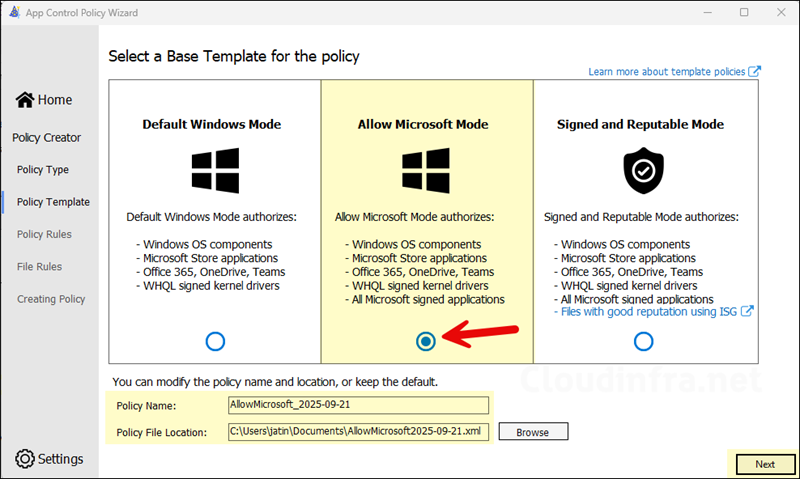This screenshot has width=800, height=479.
Task: Go to the Policy Type step
Action: [x=43, y=170]
